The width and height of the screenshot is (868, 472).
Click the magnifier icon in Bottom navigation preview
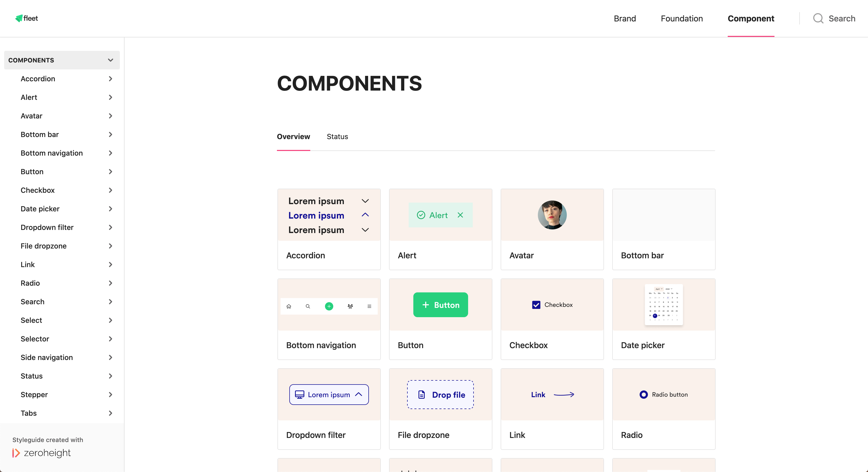pos(308,306)
